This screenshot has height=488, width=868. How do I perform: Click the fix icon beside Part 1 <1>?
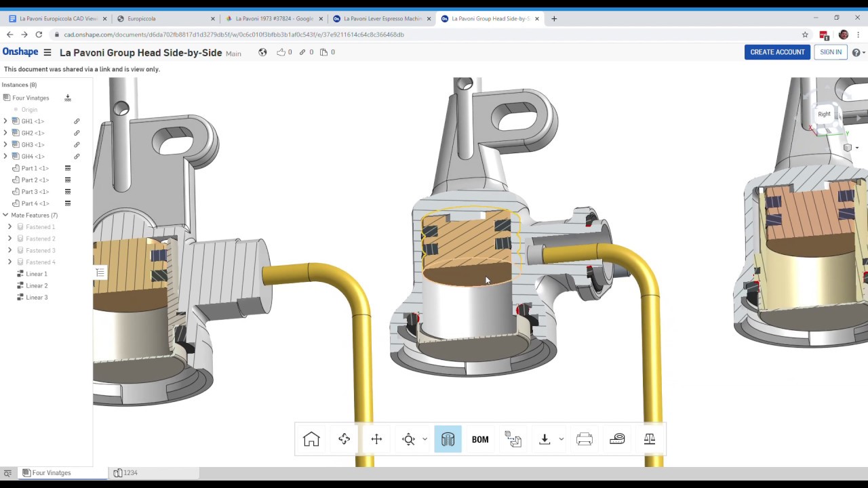click(68, 168)
